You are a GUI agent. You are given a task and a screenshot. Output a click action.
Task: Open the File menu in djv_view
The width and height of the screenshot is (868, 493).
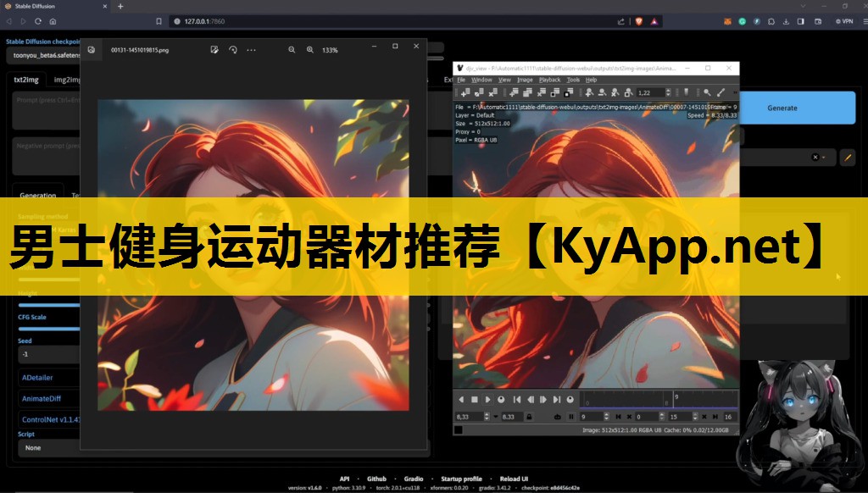tap(461, 80)
